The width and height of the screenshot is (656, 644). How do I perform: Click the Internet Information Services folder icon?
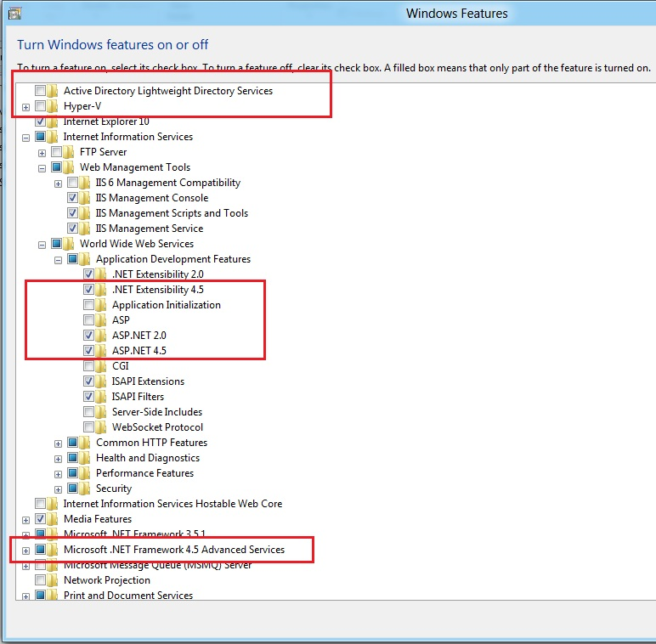pos(54,137)
